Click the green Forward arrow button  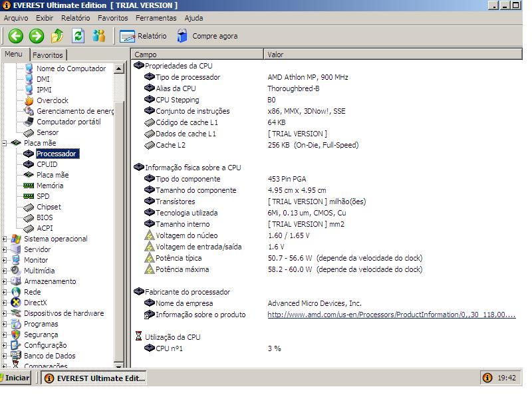(x=37, y=36)
